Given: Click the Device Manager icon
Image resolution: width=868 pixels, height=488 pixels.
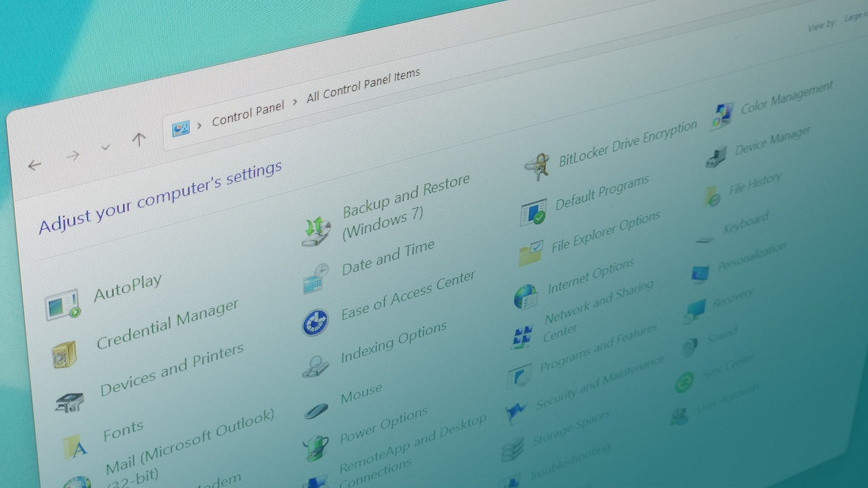Looking at the screenshot, I should coord(715,157).
